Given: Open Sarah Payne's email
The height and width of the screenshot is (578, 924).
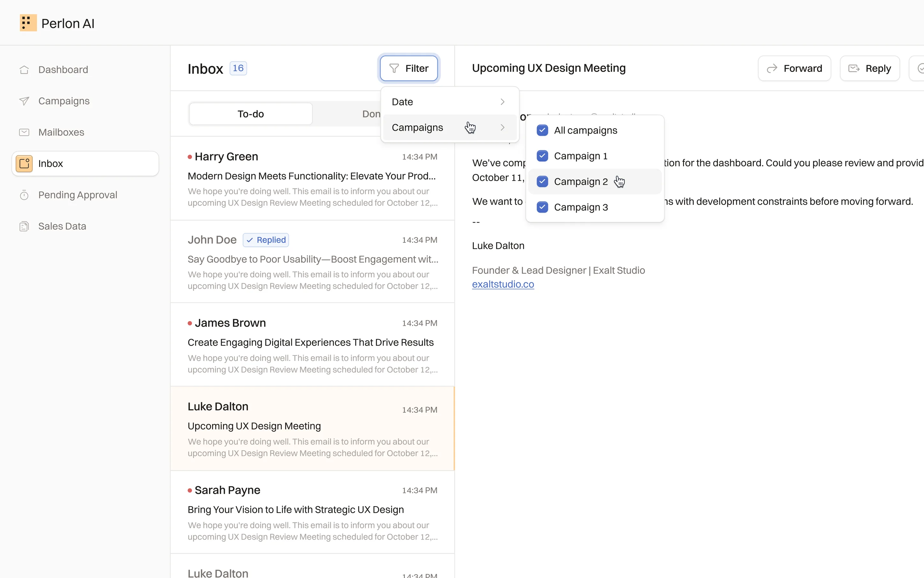Looking at the screenshot, I should (x=312, y=512).
